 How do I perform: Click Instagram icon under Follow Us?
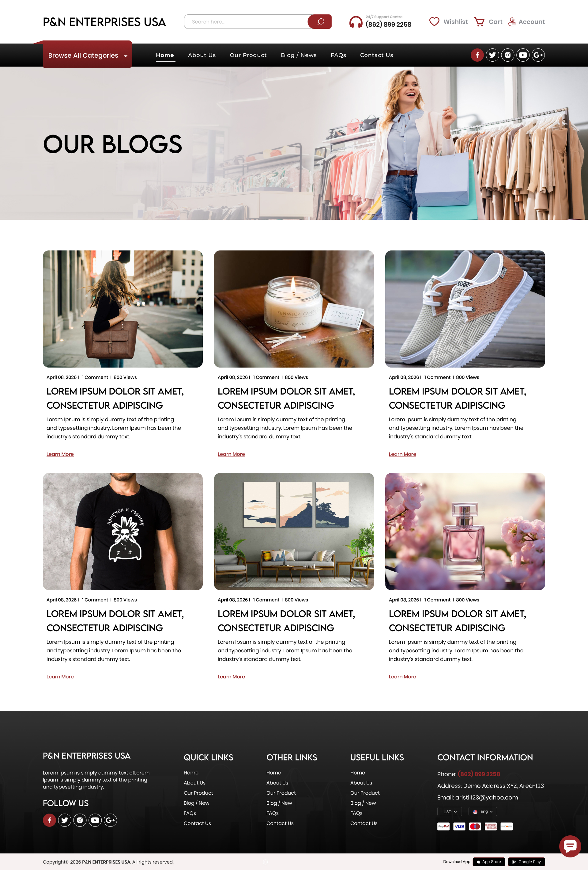[80, 820]
